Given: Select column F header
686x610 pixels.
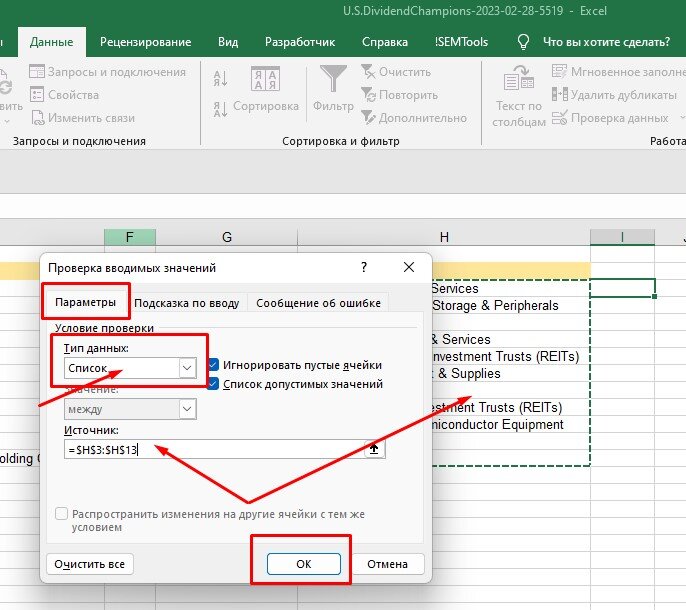Looking at the screenshot, I should tap(130, 237).
